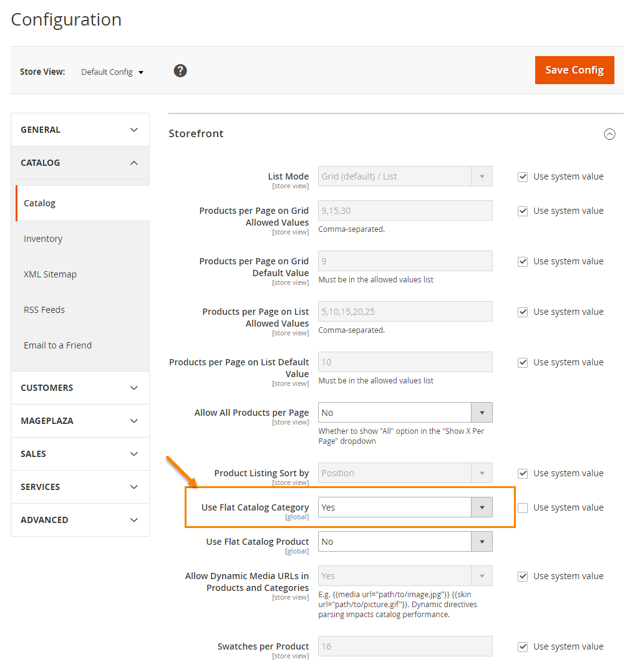The width and height of the screenshot is (625, 672).
Task: Open the Email to a Friend settings
Action: click(x=57, y=345)
